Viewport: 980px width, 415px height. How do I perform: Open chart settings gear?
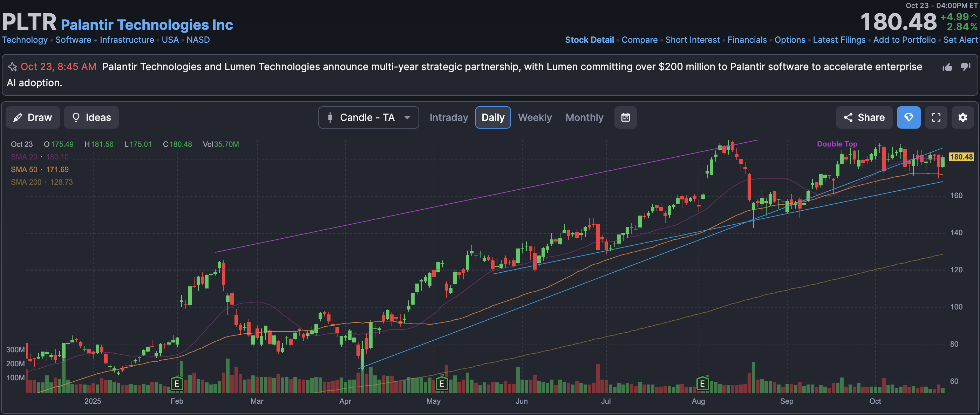point(962,117)
